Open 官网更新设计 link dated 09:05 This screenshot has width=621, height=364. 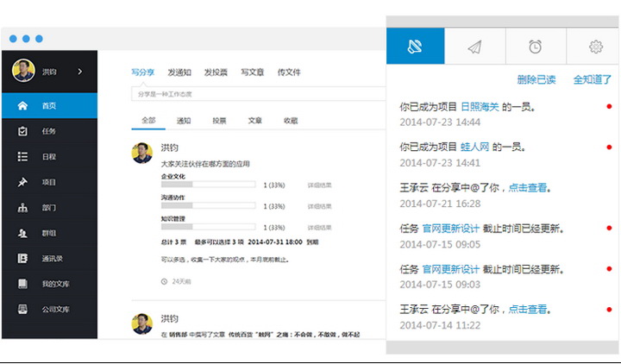(x=451, y=229)
